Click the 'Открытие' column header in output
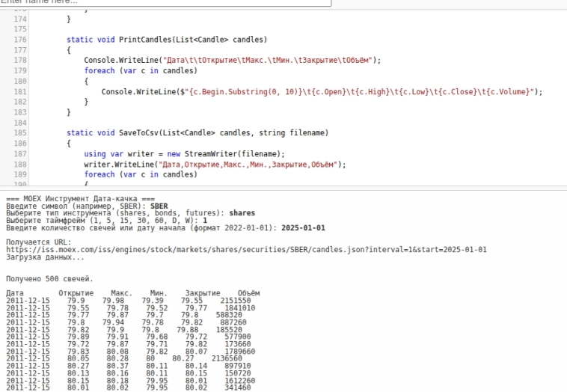Image resolution: width=567 pixels, height=392 pixels. click(76, 293)
